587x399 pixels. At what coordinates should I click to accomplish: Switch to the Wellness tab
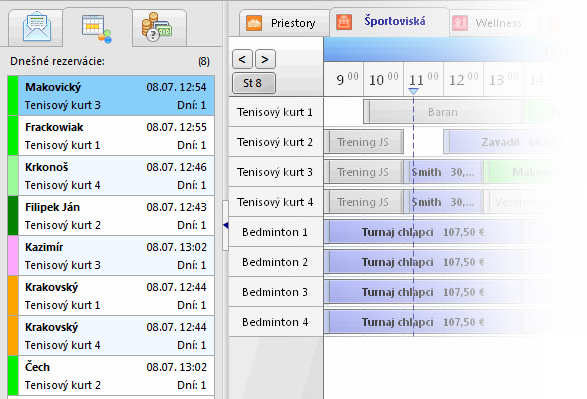[x=494, y=23]
